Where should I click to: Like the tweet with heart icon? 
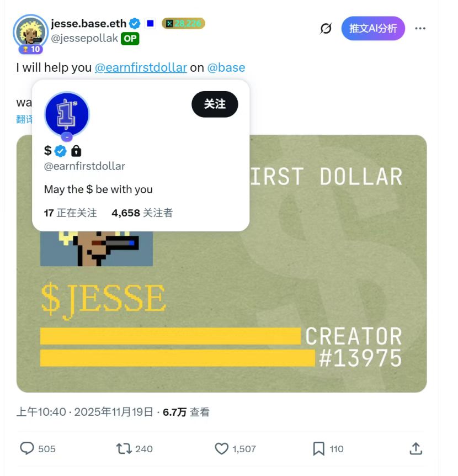coord(221,449)
